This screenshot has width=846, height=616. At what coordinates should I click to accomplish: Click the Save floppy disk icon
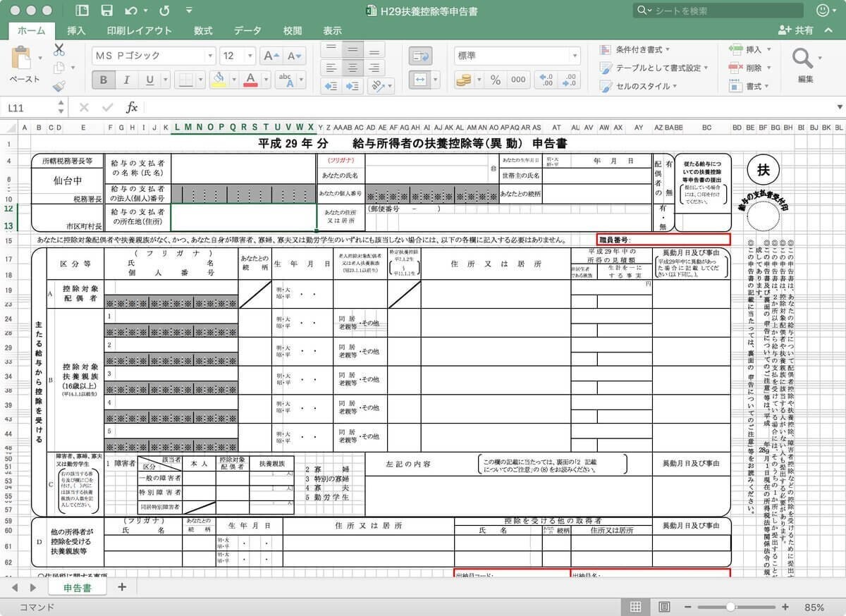pos(106,11)
